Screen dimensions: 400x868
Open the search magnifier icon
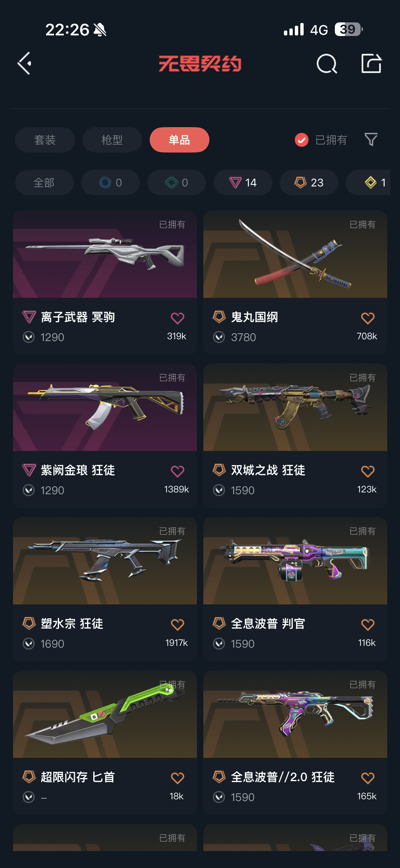[x=326, y=64]
